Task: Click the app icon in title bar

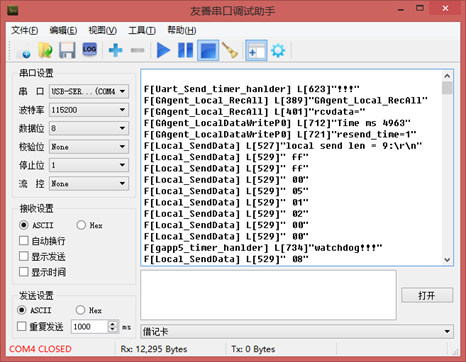Action: (13, 10)
